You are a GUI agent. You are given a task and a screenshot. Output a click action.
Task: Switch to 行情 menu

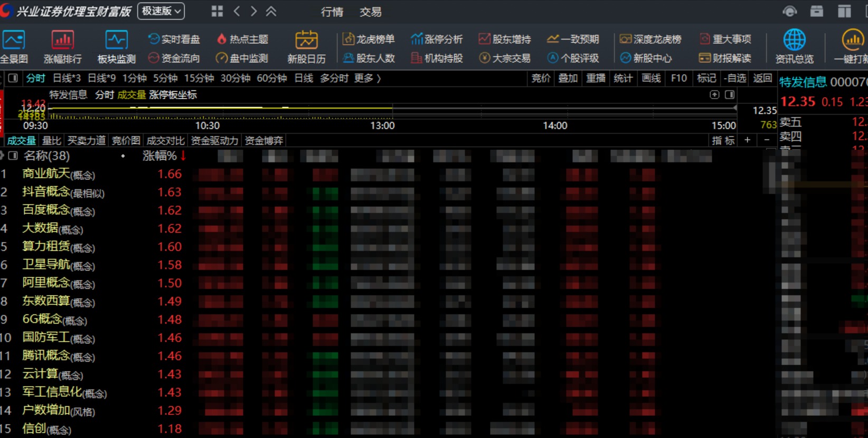(x=332, y=12)
